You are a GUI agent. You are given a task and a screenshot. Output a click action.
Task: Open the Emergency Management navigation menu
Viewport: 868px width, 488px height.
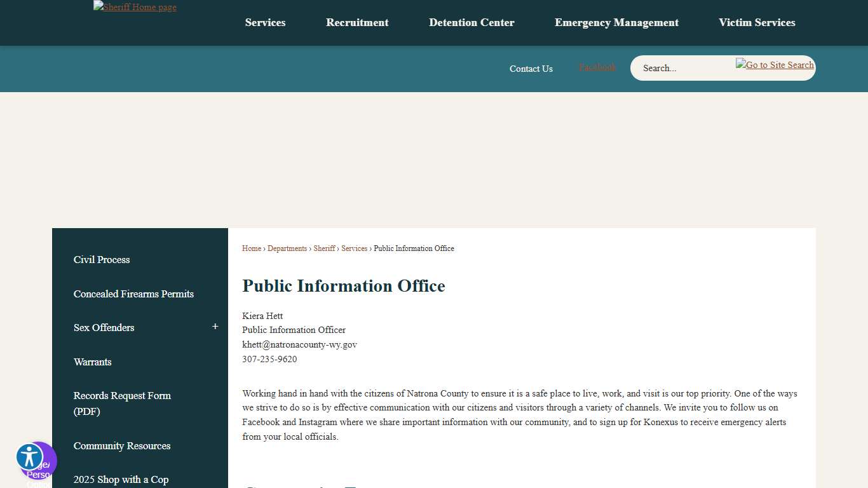(616, 22)
